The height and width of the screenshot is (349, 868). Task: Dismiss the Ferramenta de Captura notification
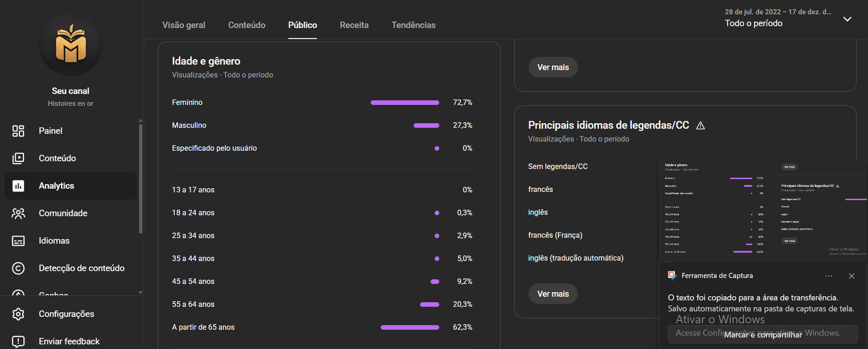click(851, 276)
